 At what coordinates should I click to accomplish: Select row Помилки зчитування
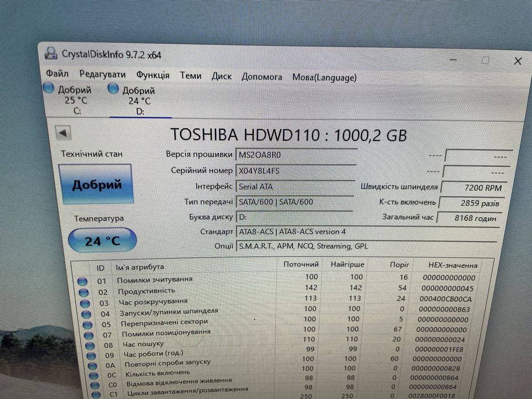[277, 279]
